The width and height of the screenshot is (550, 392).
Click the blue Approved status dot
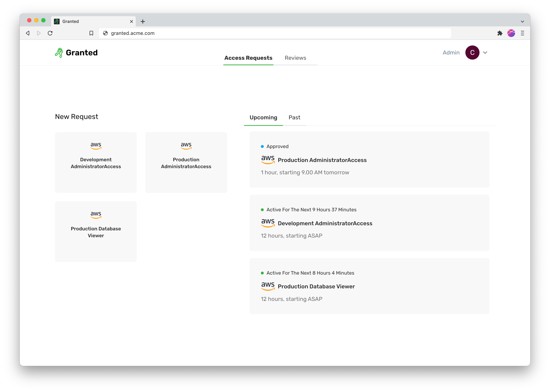(x=262, y=146)
